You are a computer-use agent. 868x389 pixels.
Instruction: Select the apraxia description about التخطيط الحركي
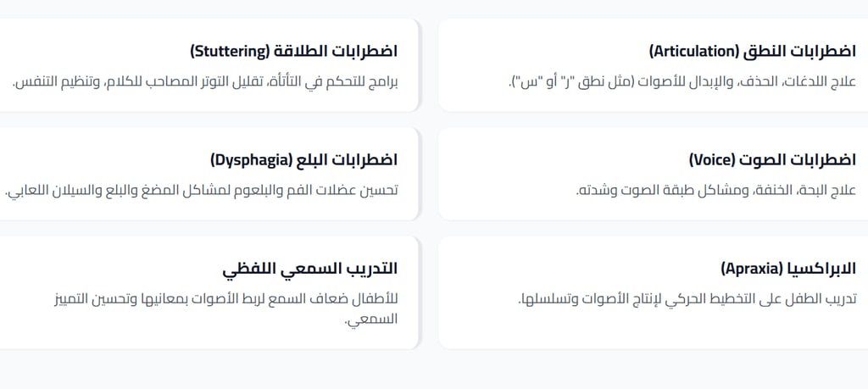[687, 299]
